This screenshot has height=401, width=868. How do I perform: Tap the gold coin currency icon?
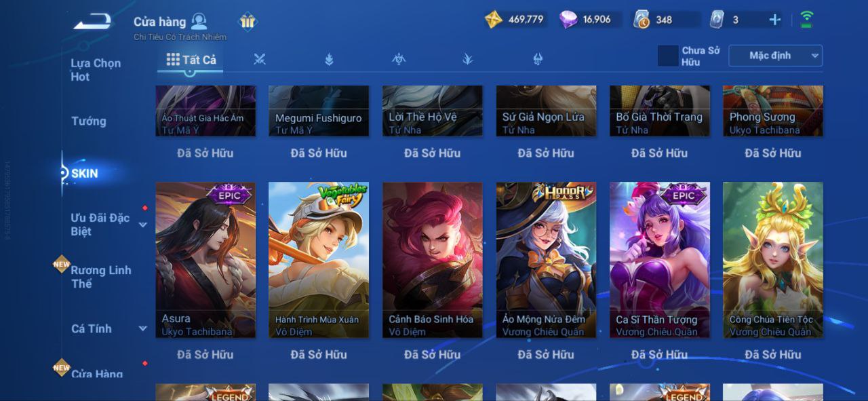point(494,20)
